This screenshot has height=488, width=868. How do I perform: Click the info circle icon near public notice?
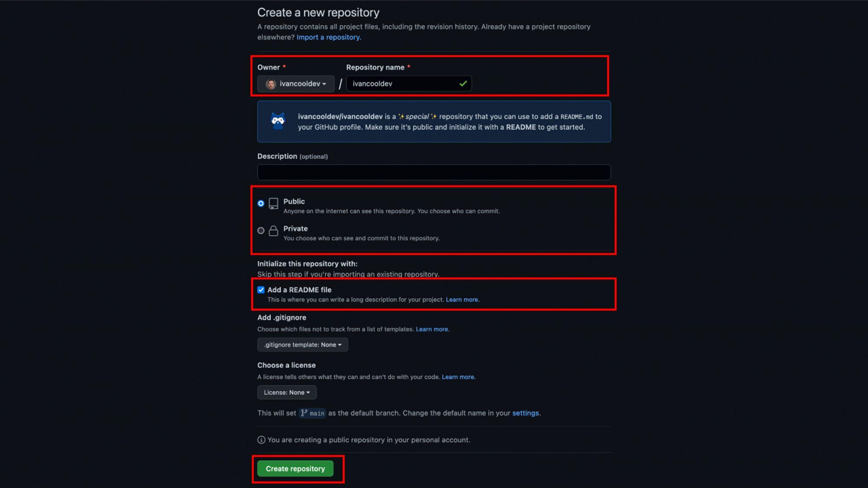click(x=260, y=439)
